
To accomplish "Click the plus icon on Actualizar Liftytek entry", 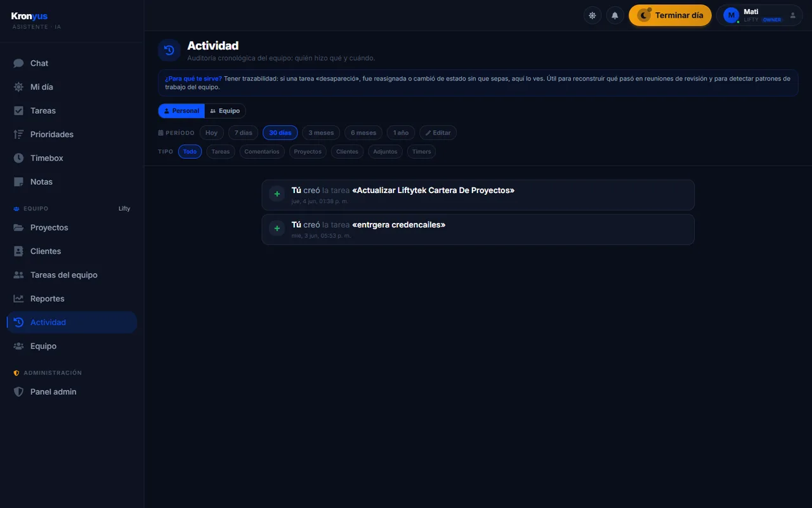I will [277, 194].
